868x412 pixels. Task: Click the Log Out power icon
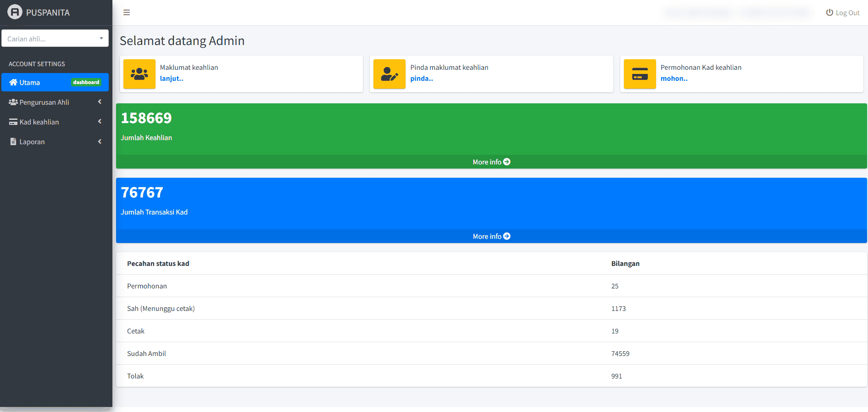(x=829, y=12)
